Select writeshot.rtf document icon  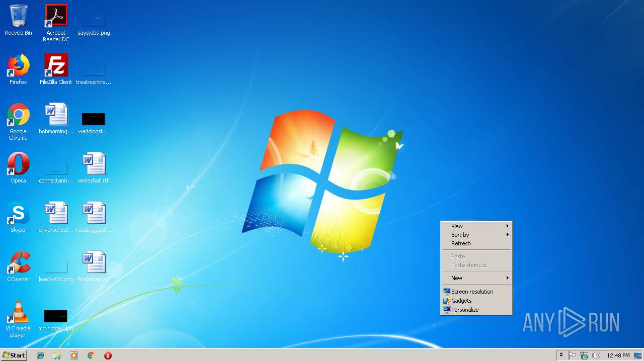tap(94, 168)
